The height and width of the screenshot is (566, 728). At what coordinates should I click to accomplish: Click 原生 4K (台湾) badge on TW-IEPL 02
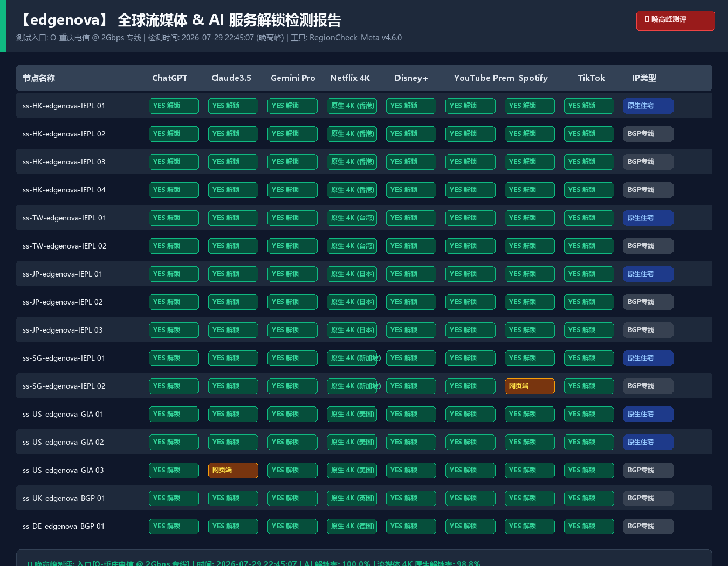tap(352, 246)
